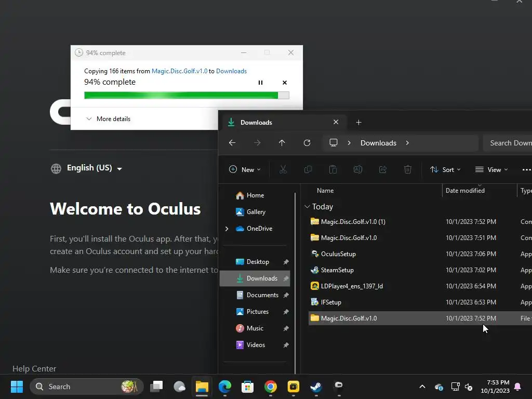Open clock showing 7:53 PM 10/1/2023
Screen dimensions: 532x399
495,387
